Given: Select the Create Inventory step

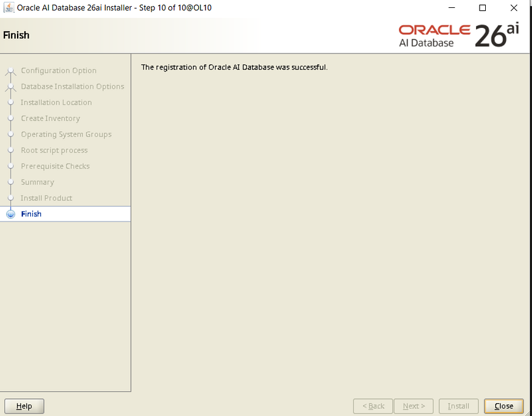Looking at the screenshot, I should (50, 119).
